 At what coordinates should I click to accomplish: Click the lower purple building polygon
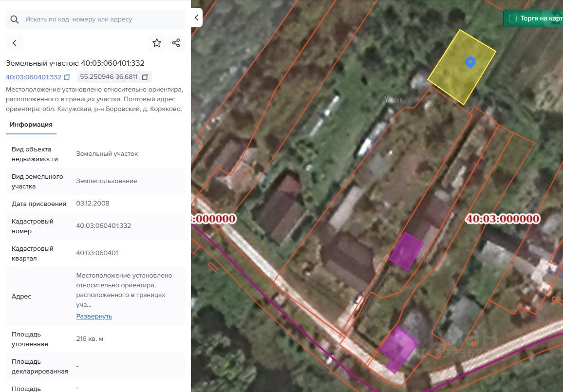click(398, 348)
